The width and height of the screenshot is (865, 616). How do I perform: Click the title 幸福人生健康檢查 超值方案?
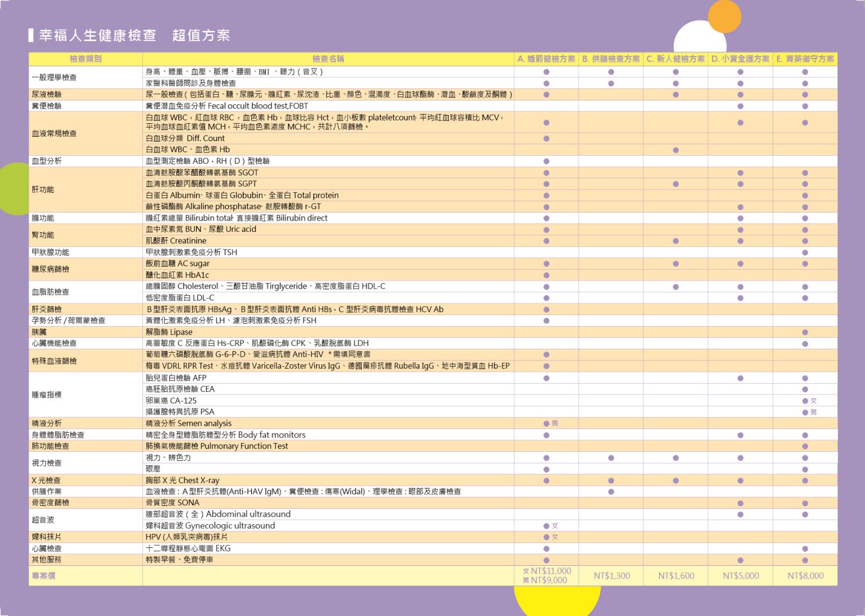[135, 36]
